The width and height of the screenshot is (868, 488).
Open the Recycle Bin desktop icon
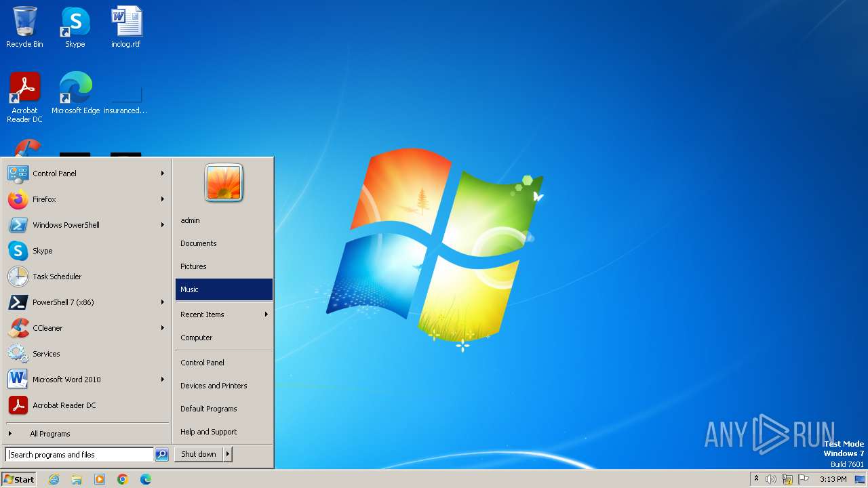(24, 27)
